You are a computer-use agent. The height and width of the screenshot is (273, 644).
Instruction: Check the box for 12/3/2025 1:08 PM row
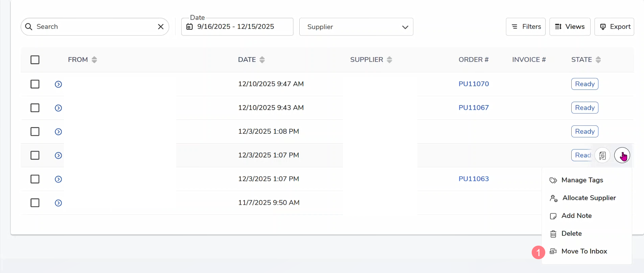[35, 131]
